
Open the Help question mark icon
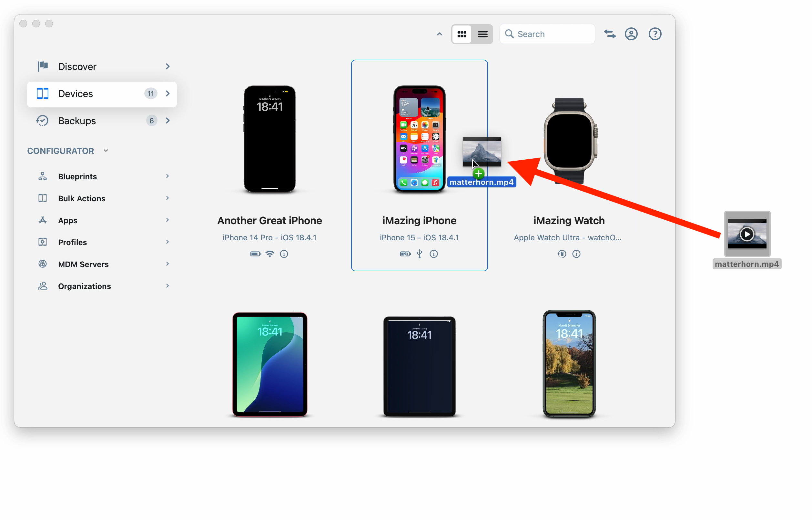click(655, 34)
